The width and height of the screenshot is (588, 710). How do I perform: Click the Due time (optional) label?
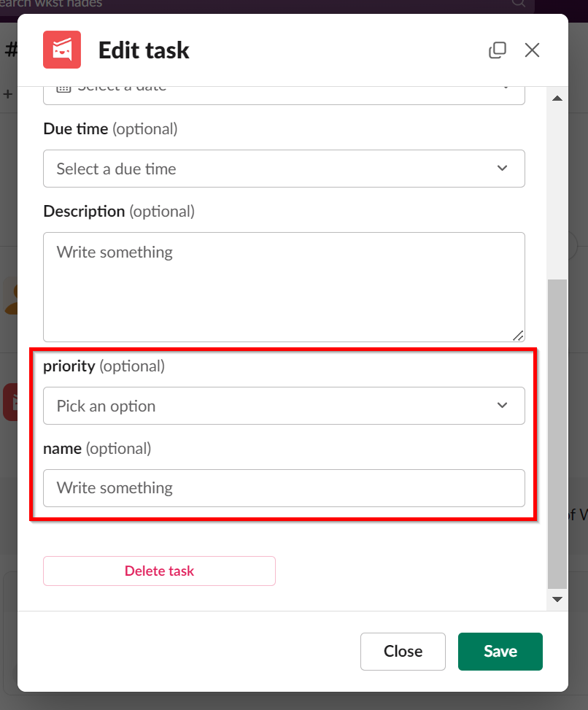tap(110, 129)
